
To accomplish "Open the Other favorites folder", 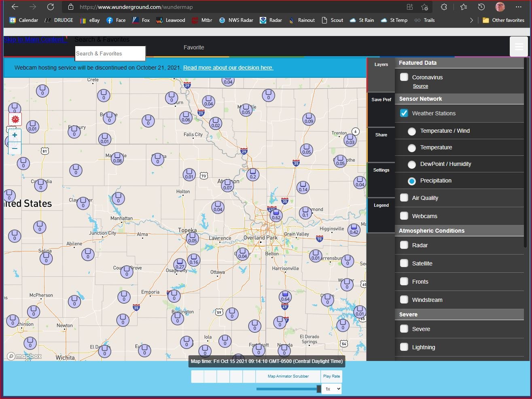I will (x=504, y=20).
